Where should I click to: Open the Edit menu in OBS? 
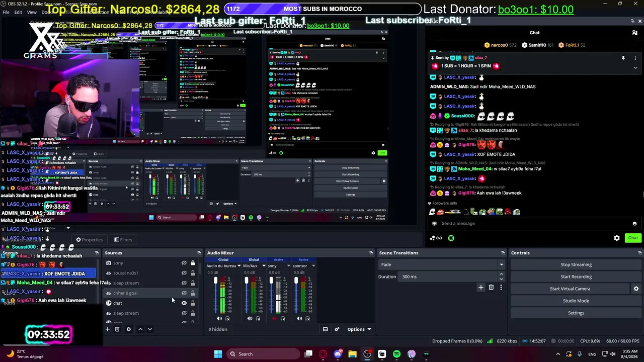(x=18, y=12)
